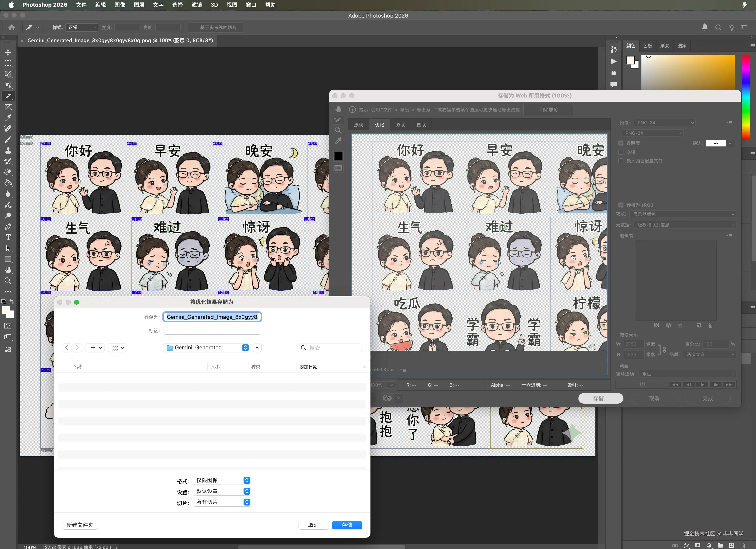
Task: Click the hue spectrum color slider
Action: (746, 97)
